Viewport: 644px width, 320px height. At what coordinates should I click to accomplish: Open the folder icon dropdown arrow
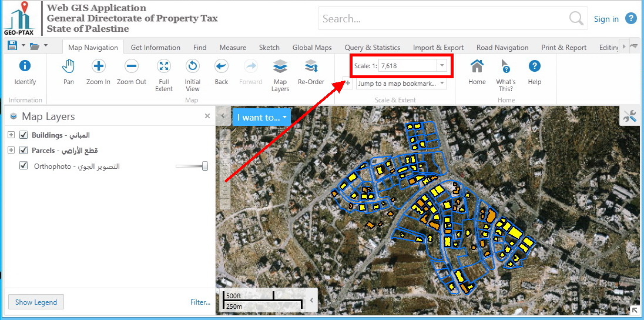pyautogui.click(x=46, y=45)
